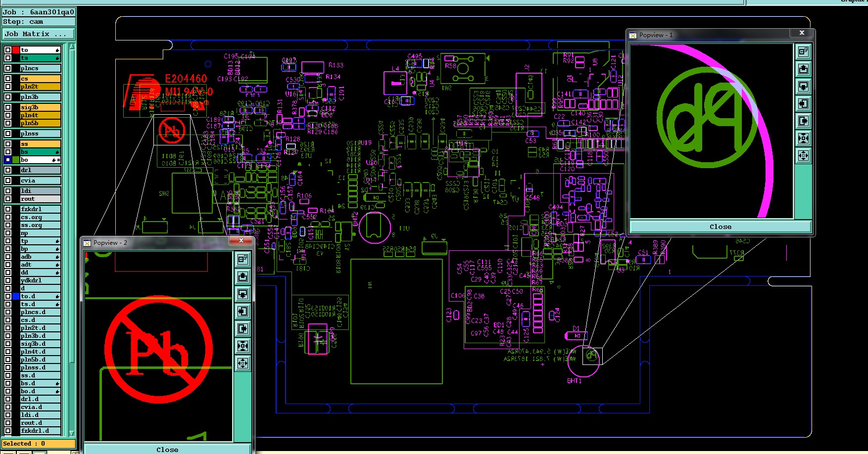Toggle the checkbox for layer 'ydkdrl'
Screen dimensions: 868x454
[x=8, y=280]
